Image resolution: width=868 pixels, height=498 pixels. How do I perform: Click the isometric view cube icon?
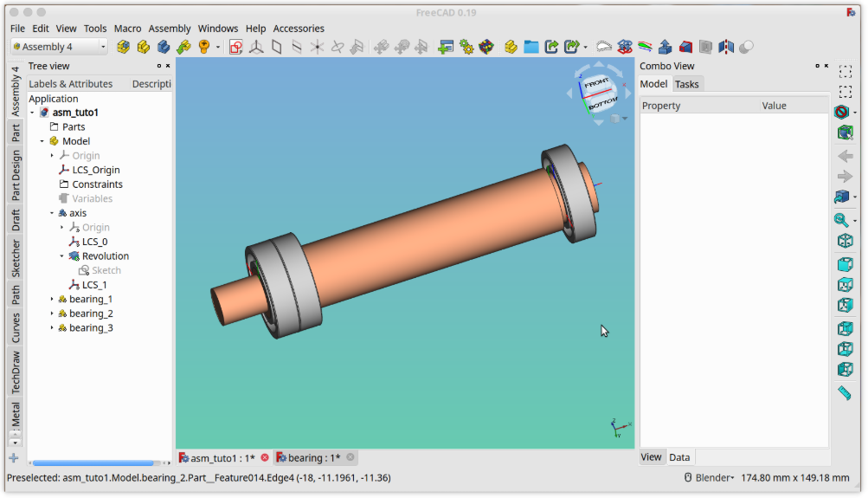coord(845,241)
